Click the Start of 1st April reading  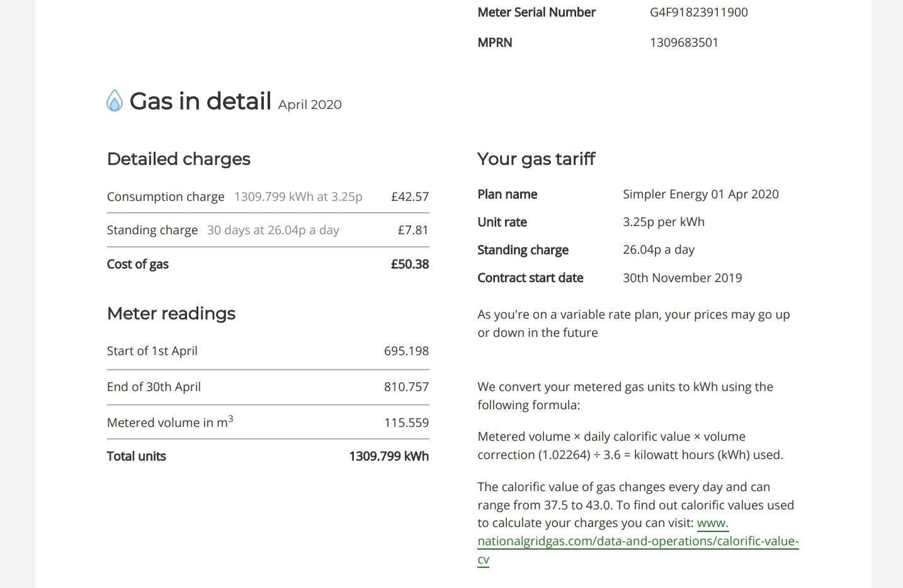(x=406, y=351)
